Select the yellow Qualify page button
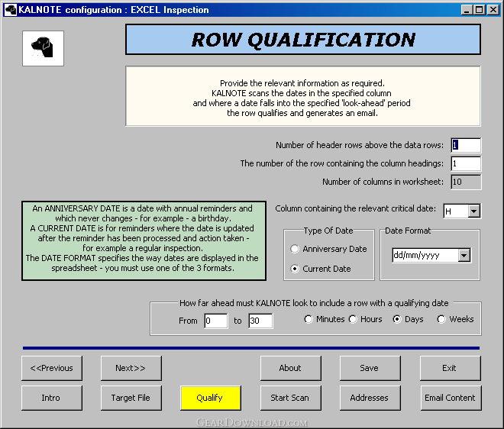This screenshot has height=429, width=504. pyautogui.click(x=211, y=398)
